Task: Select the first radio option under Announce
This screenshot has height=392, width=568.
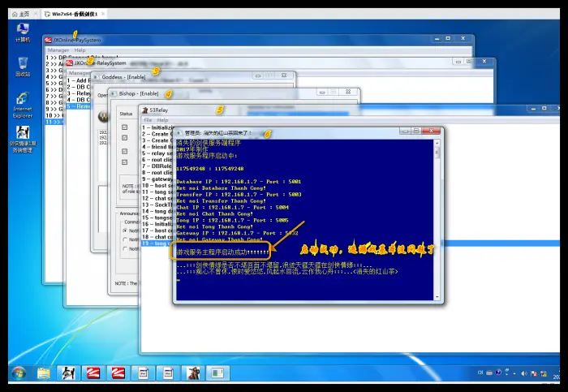Action: tap(124, 231)
